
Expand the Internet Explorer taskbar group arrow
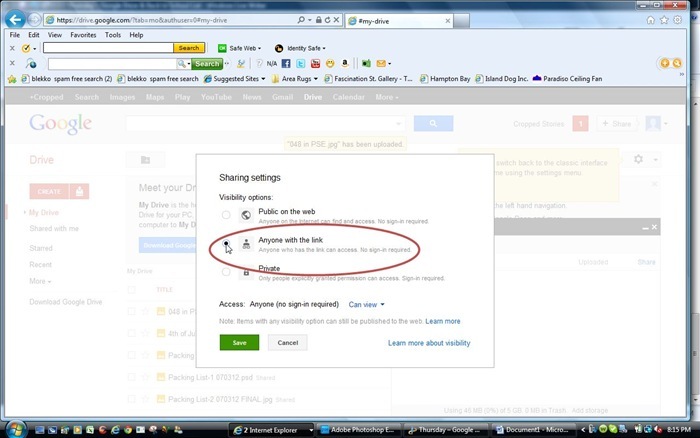click(x=311, y=430)
